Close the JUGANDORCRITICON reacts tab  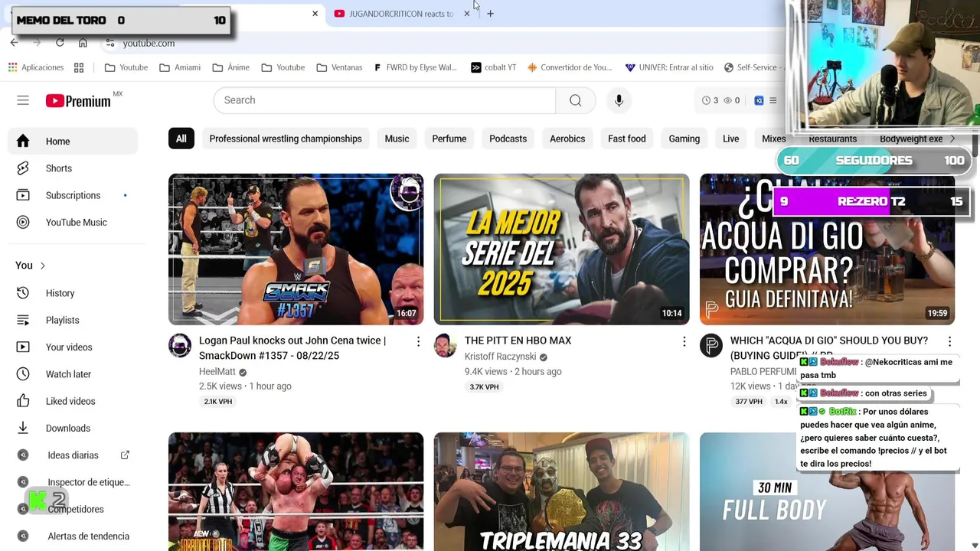click(467, 14)
